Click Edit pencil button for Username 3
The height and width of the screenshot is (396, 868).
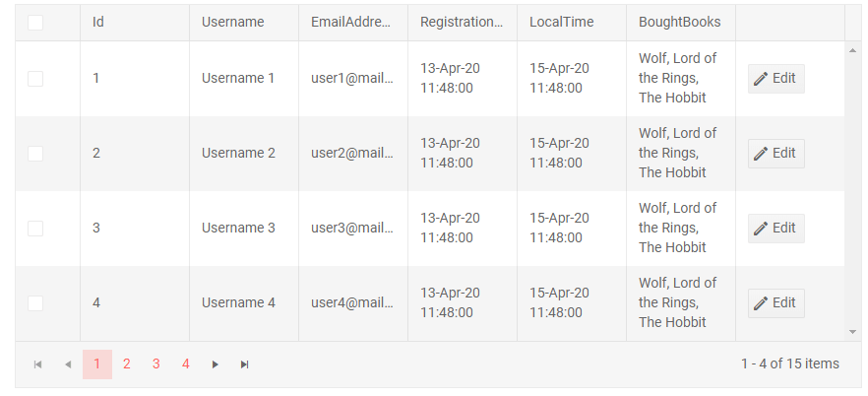point(775,229)
